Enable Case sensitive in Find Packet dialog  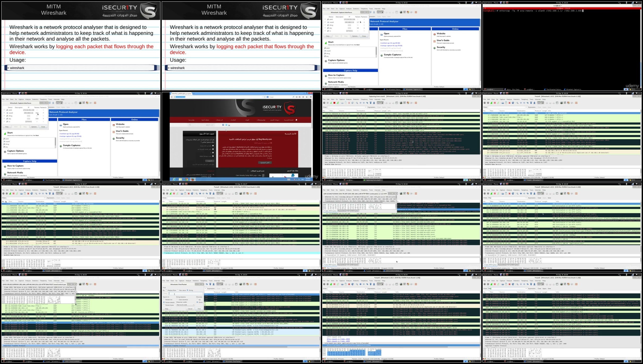point(177,300)
